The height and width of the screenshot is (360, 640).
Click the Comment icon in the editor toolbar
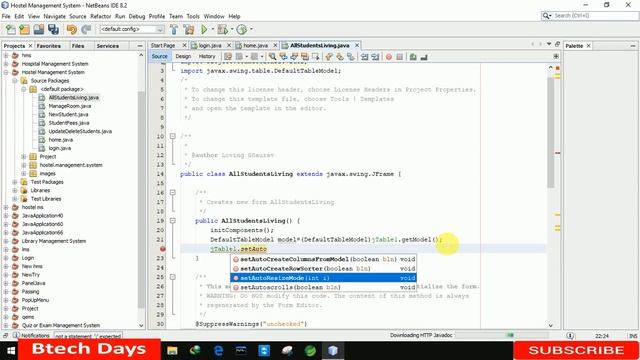point(413,57)
